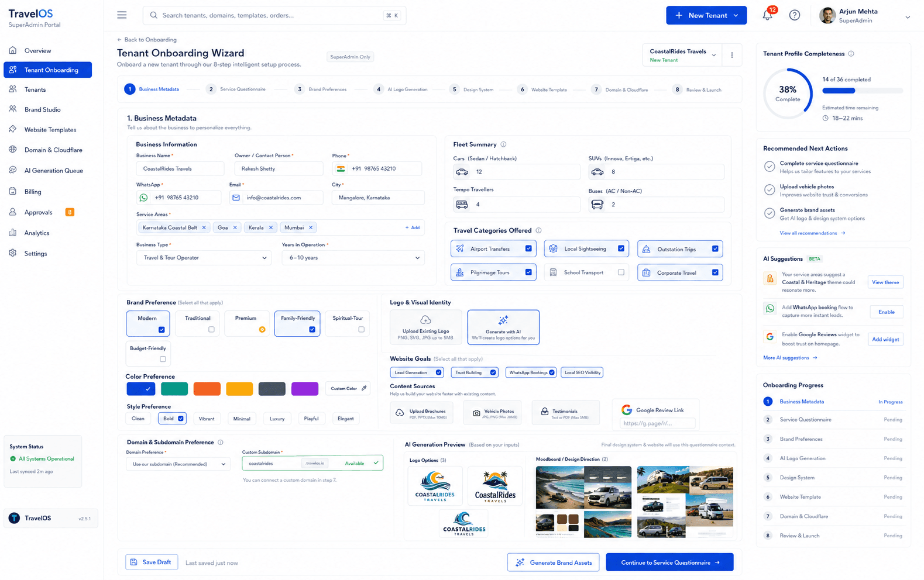
Task: Go to step 2 Service Questionnaire
Action: (236, 89)
